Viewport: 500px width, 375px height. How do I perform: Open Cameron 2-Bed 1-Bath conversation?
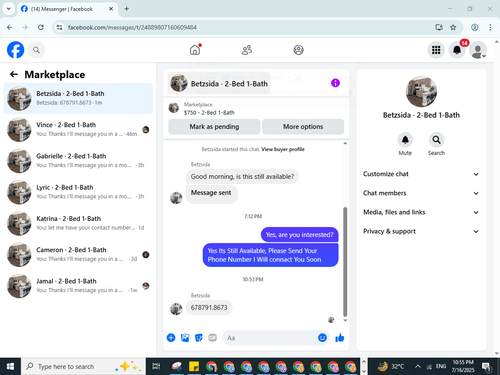click(78, 255)
